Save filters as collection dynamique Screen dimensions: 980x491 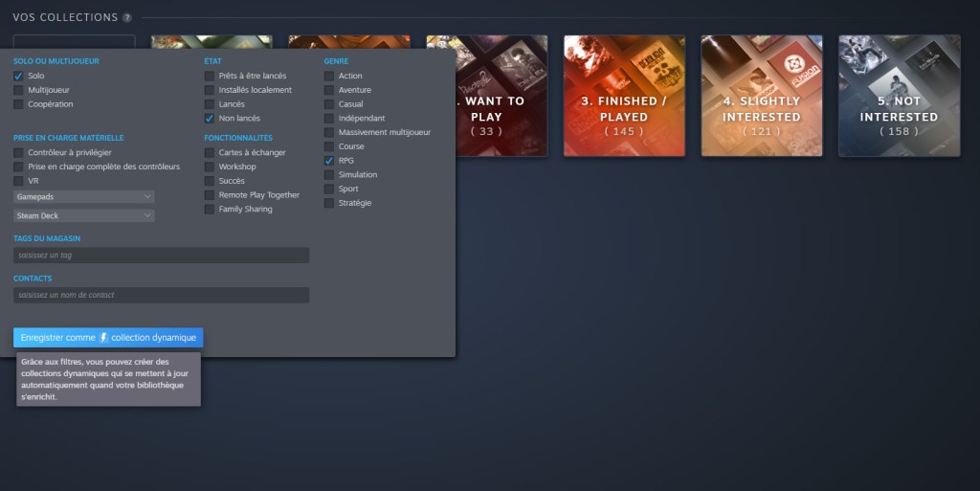[x=108, y=337]
